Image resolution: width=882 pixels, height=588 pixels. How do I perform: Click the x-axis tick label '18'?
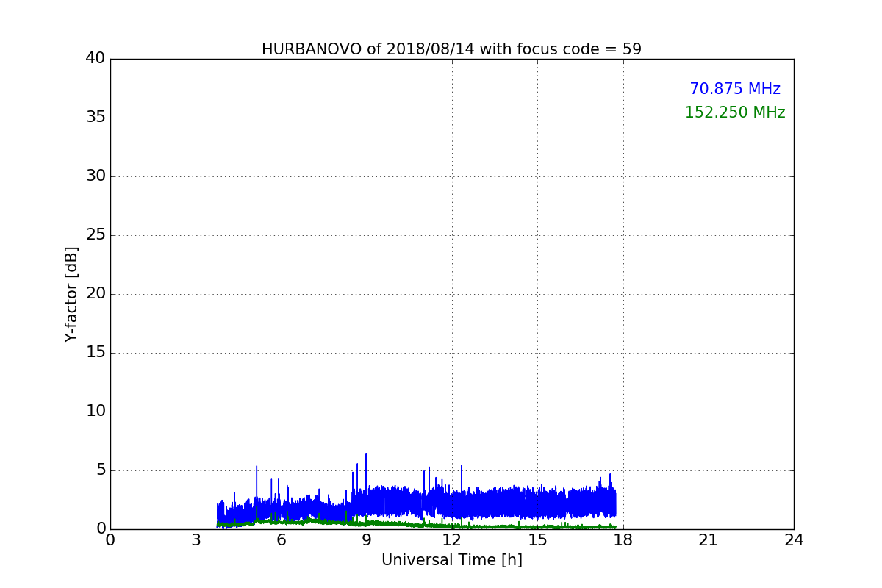(623, 539)
